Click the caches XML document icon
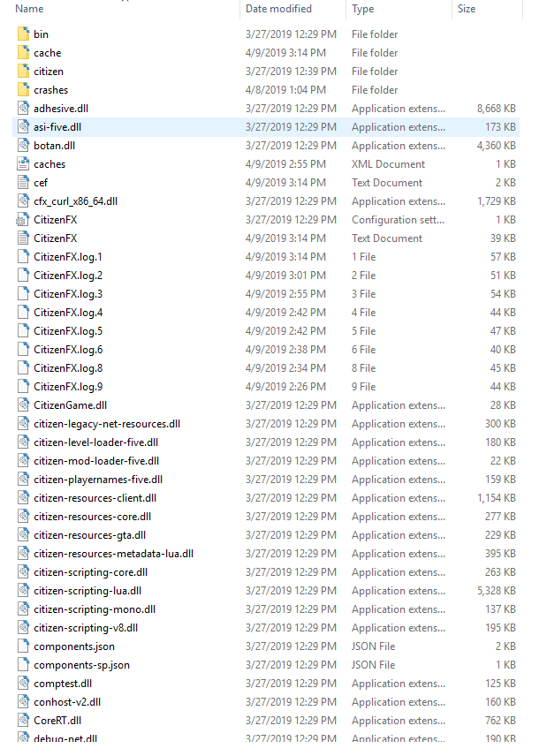 point(23,164)
